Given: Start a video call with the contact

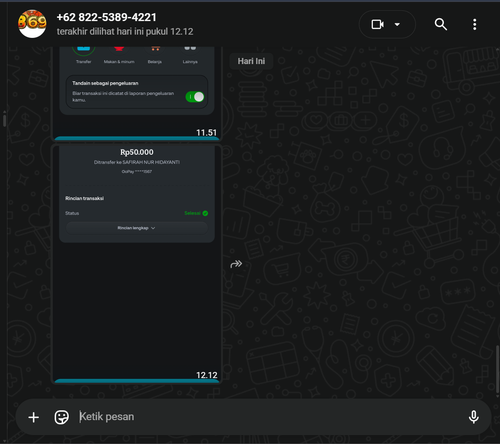Looking at the screenshot, I should [378, 24].
